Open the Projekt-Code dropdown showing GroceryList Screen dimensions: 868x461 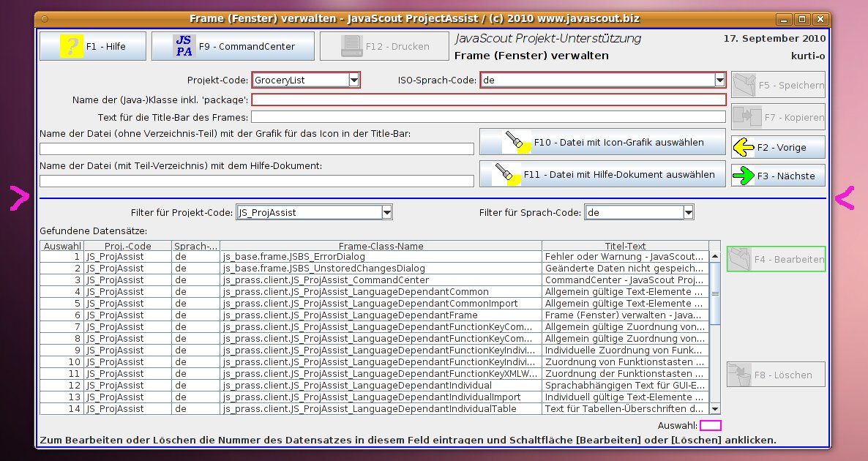pyautogui.click(x=353, y=80)
